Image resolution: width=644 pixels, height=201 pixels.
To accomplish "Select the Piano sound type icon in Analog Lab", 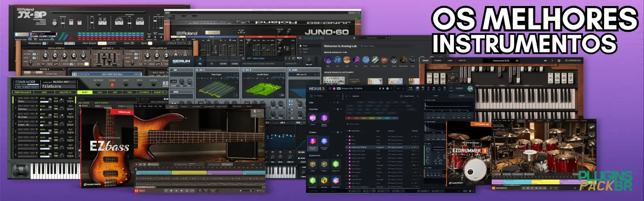I will point(365,60).
